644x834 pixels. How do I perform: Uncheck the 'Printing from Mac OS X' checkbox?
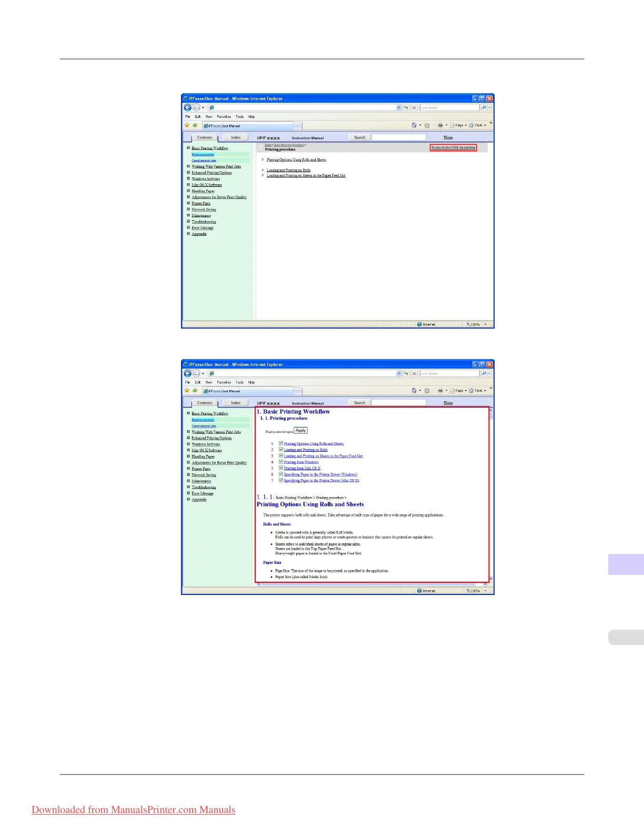point(281,468)
